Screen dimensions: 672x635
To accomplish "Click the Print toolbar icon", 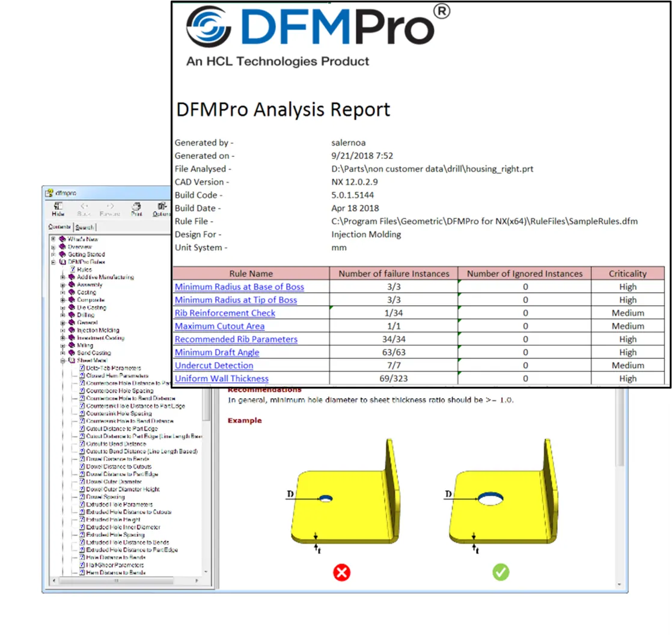I will (x=137, y=207).
